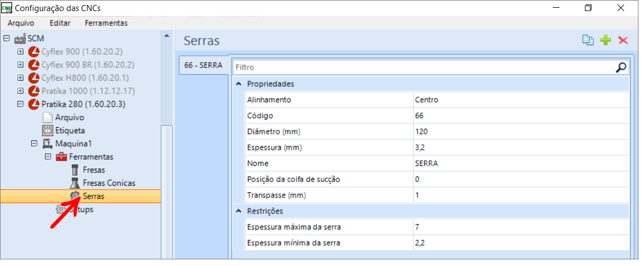Collapse the Pratika 280 tree node

tap(20, 105)
